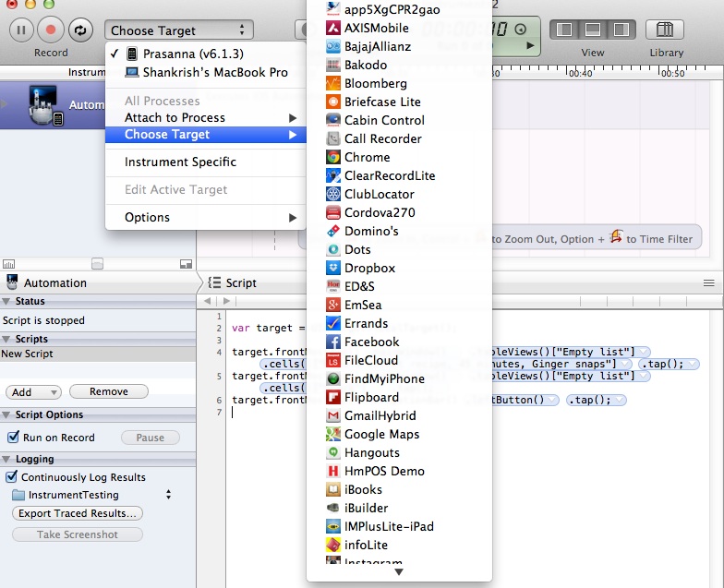Select IMPlusLite-iPad app
Viewport: 724px width, 588px height.
click(399, 526)
